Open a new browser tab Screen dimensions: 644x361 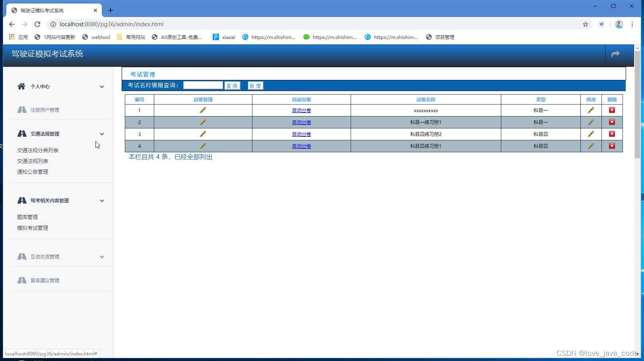pos(111,10)
